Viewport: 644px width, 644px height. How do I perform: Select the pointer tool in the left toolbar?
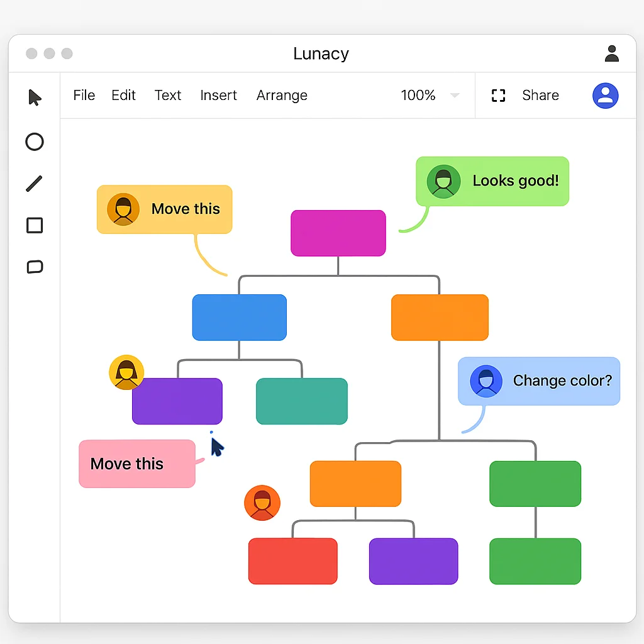point(34,98)
